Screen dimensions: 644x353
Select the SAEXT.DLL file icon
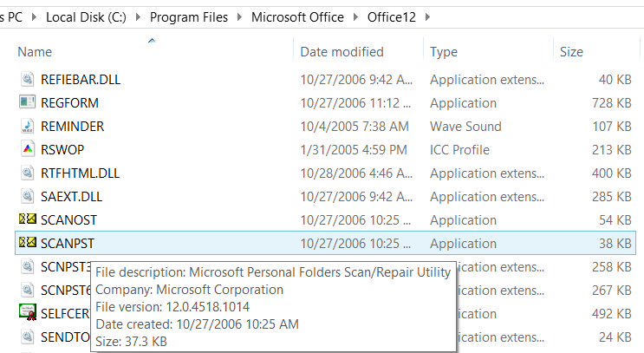(28, 196)
